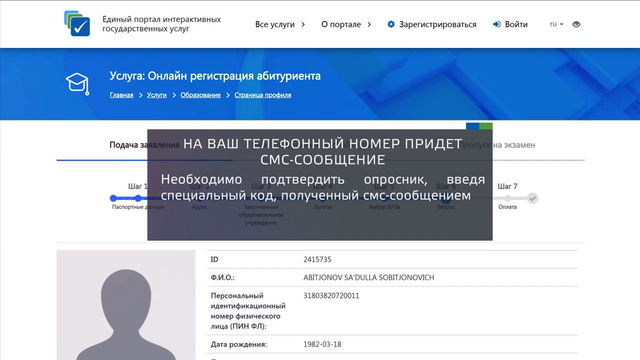Click the portal logo checkmark icon
Screen dimensions: 640x360
tap(77, 23)
